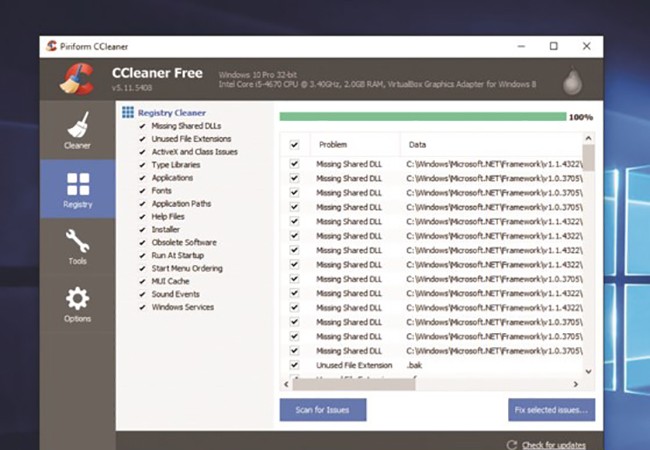Uncheck the first Missing Shared DLL row checkbox

pyautogui.click(x=294, y=164)
